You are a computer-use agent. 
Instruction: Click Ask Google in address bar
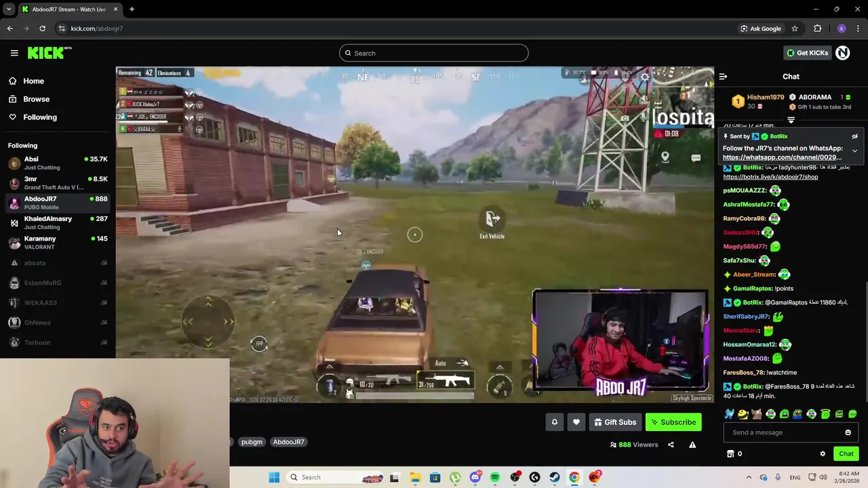761,28
